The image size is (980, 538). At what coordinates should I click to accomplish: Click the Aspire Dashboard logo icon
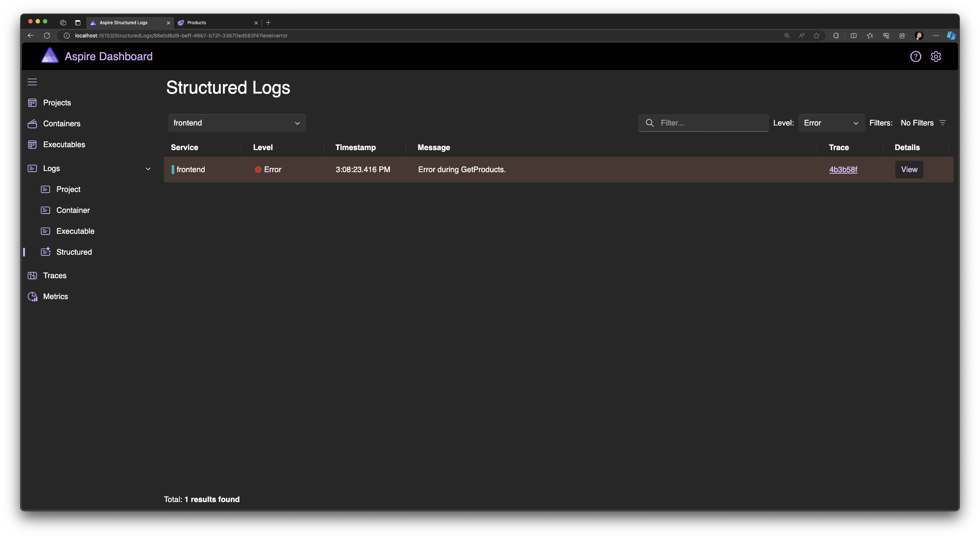(x=50, y=56)
